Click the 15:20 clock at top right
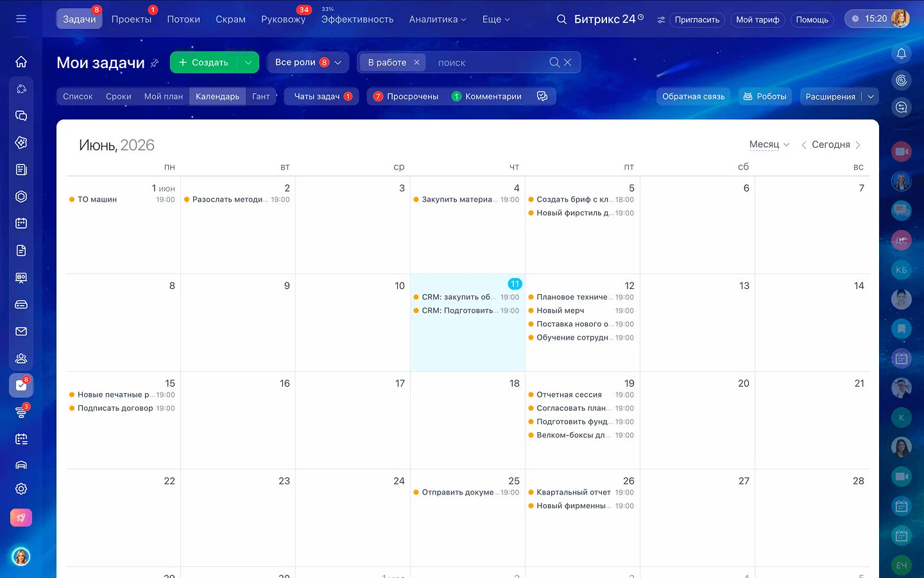The image size is (924, 578). click(x=875, y=19)
